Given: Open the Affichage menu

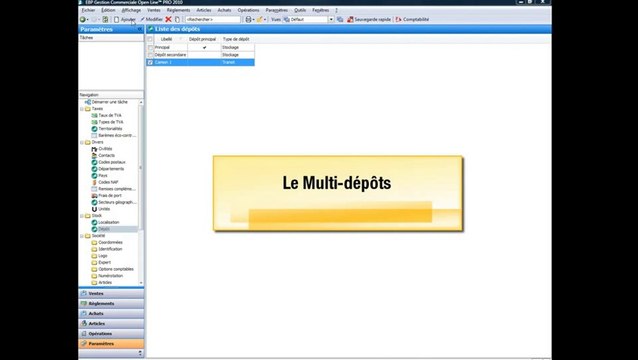Looking at the screenshot, I should coord(131,10).
